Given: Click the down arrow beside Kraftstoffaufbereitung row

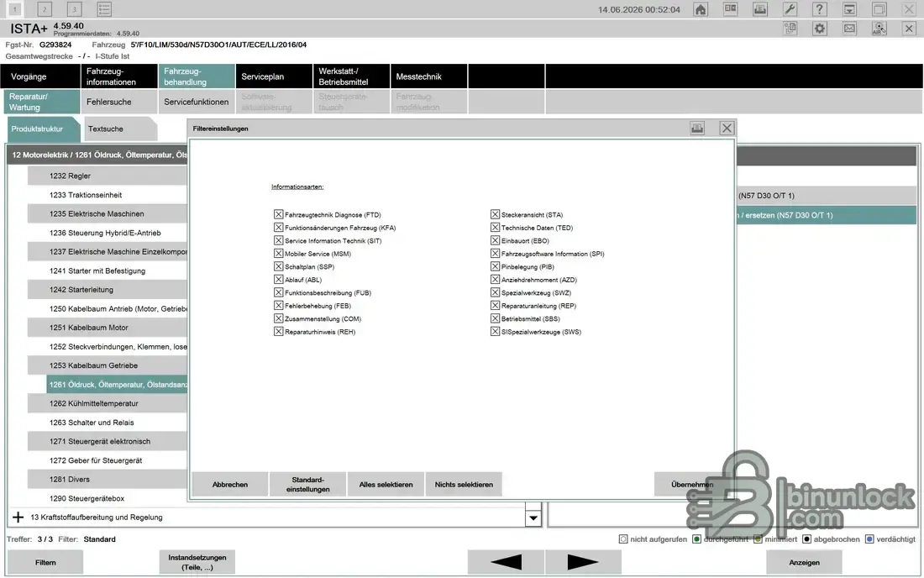Looking at the screenshot, I should click(533, 518).
